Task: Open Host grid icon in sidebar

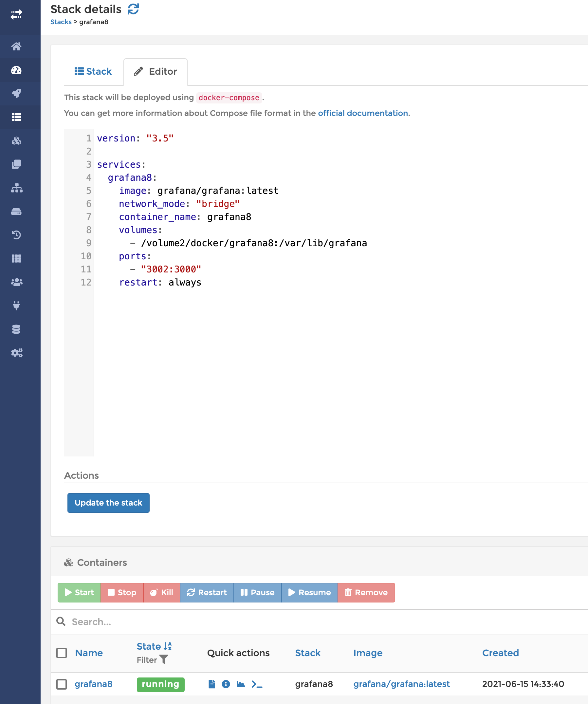Action: point(16,258)
